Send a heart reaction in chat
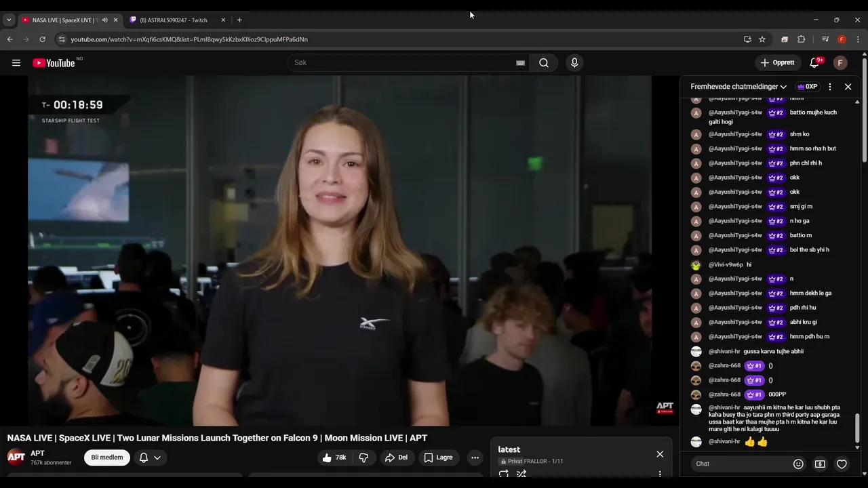This screenshot has height=488, width=868. point(842,464)
